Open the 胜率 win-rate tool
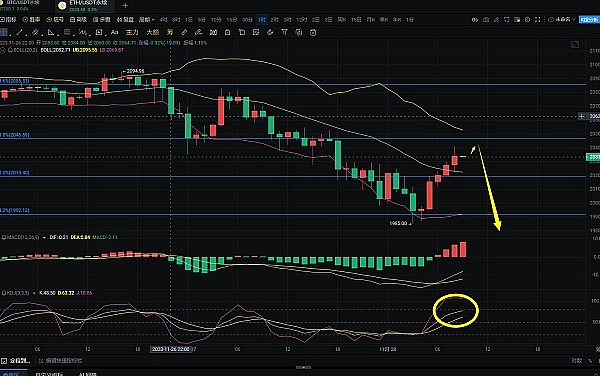 point(31,20)
